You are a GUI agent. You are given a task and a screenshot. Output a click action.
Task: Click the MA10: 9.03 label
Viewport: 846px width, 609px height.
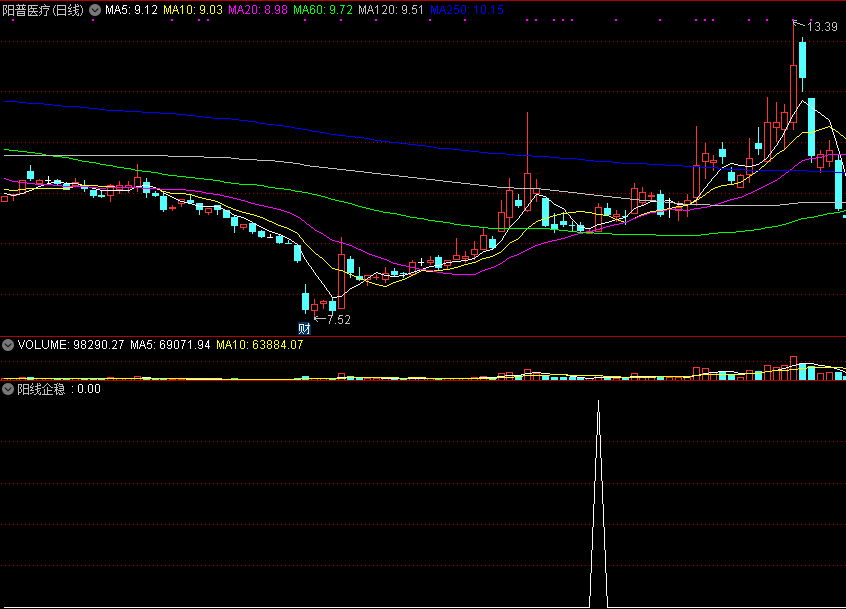pos(193,10)
